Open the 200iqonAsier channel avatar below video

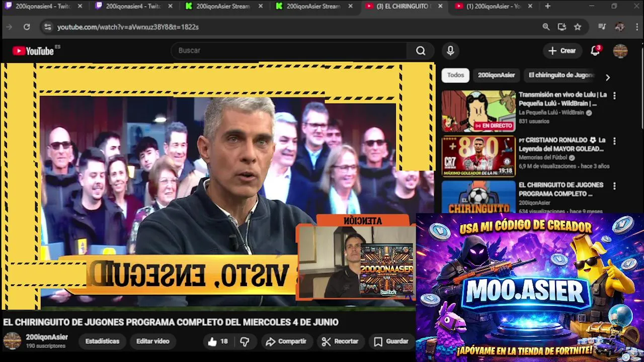tap(12, 341)
